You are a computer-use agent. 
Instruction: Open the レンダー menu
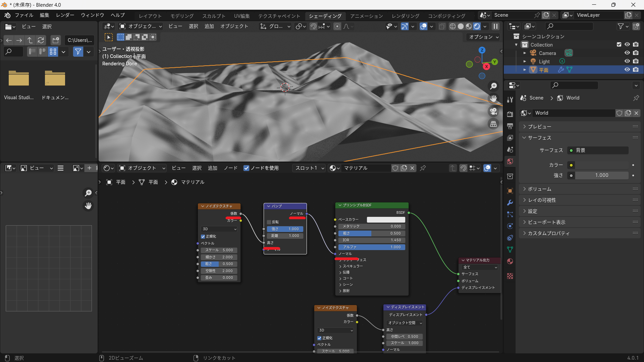(65, 15)
